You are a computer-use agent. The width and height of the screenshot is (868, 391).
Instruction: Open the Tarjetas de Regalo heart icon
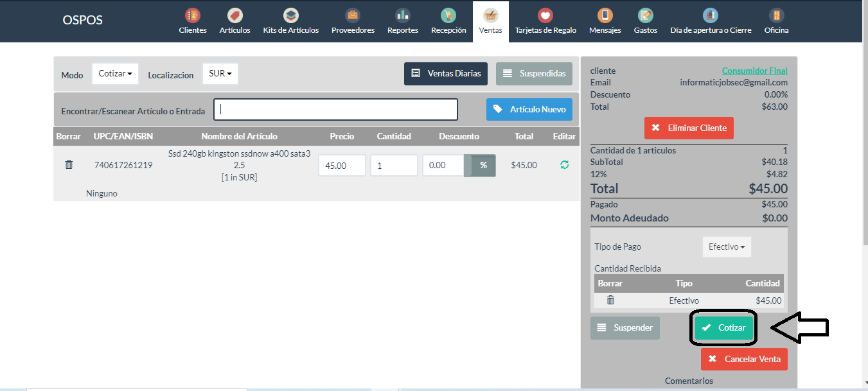pos(545,15)
